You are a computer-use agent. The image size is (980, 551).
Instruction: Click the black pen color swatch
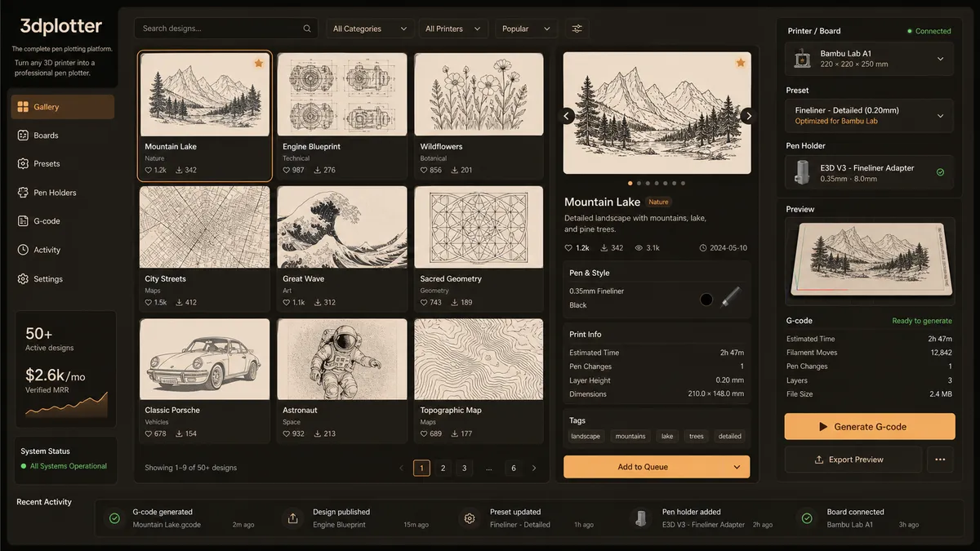pyautogui.click(x=706, y=299)
